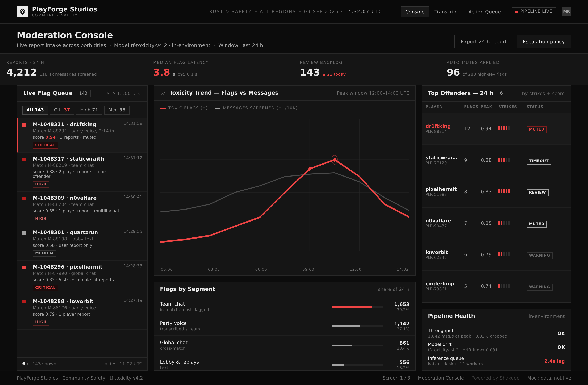Filter queue by Crit 37
Screen dimensions: 588x385
pos(62,110)
